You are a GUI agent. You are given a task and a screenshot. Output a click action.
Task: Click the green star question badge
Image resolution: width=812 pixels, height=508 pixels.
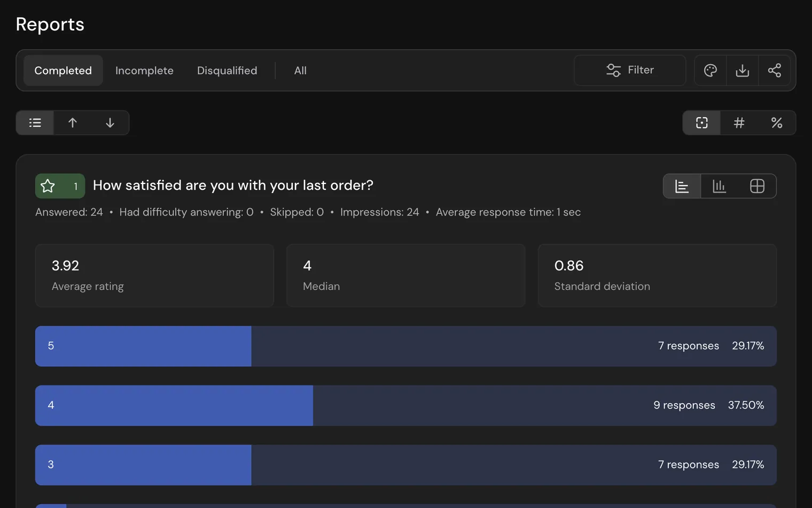click(60, 186)
